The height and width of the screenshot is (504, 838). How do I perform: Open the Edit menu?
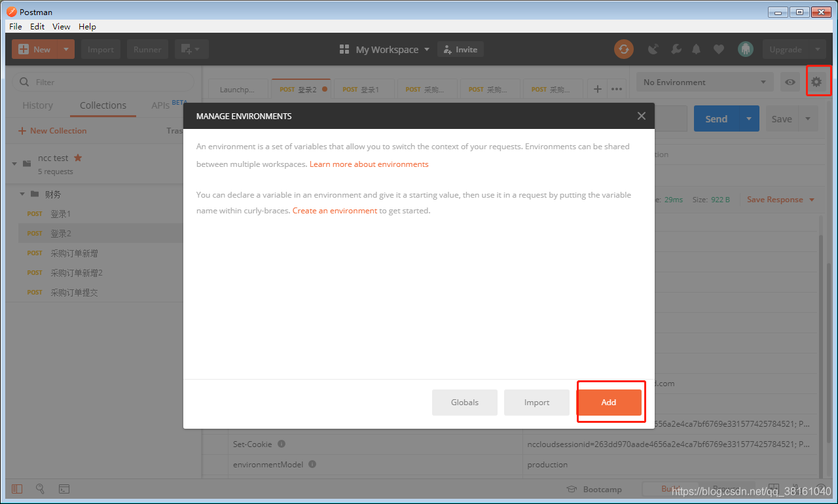[37, 26]
